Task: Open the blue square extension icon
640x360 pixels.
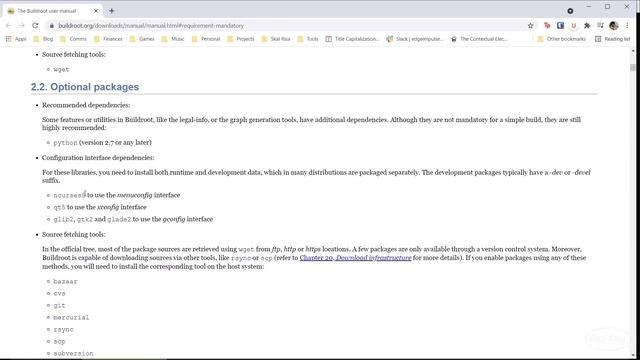Action: pyautogui.click(x=560, y=26)
